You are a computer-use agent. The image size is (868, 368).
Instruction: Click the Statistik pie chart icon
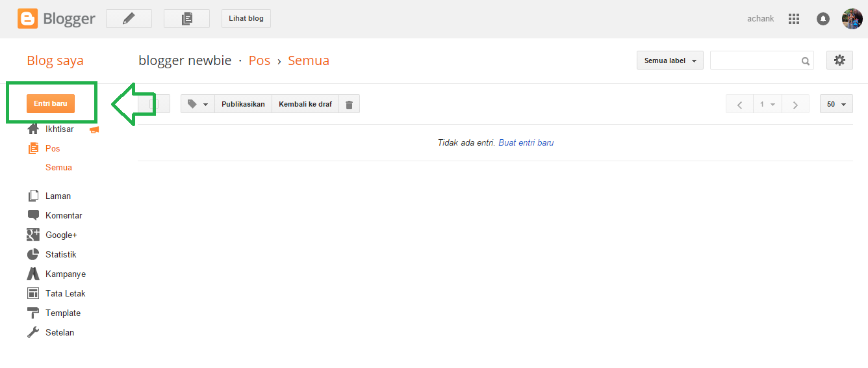pos(33,254)
